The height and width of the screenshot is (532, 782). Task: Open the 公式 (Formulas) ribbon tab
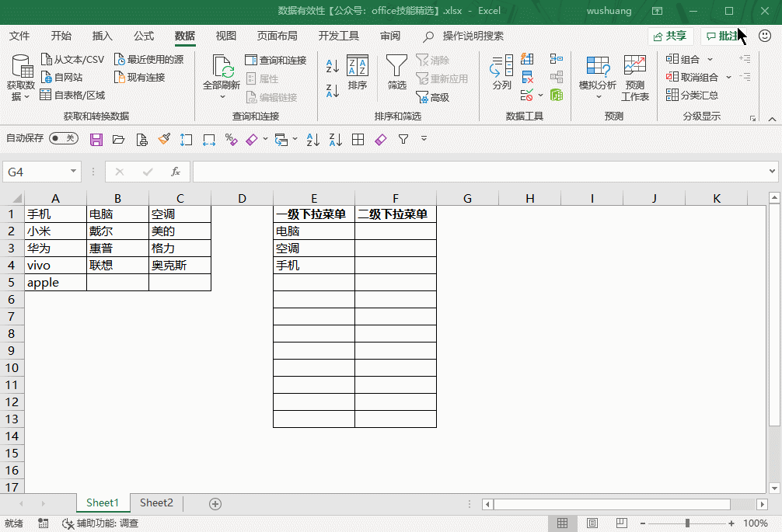pos(144,36)
